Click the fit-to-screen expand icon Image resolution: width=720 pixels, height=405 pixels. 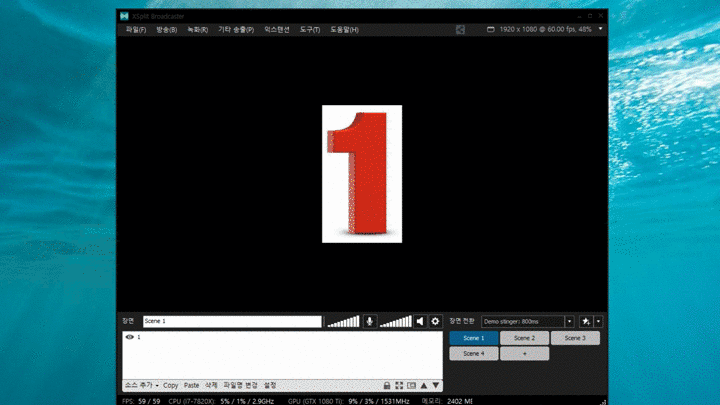[x=399, y=386]
